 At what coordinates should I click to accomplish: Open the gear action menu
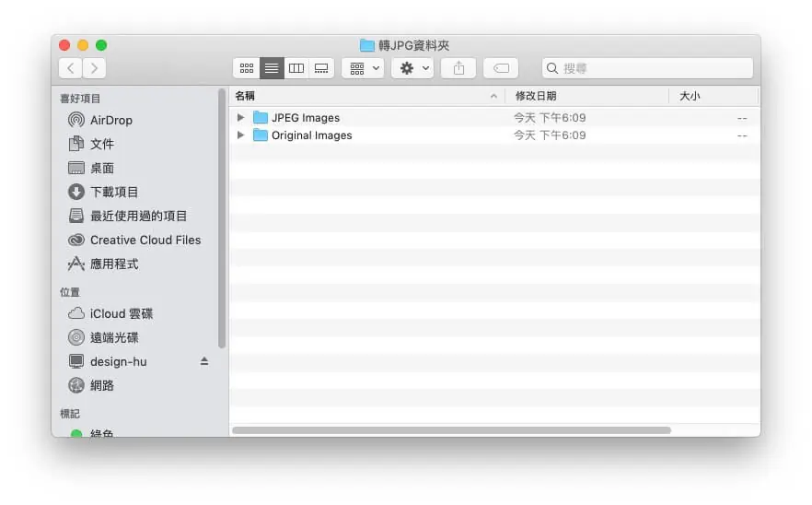coord(412,68)
